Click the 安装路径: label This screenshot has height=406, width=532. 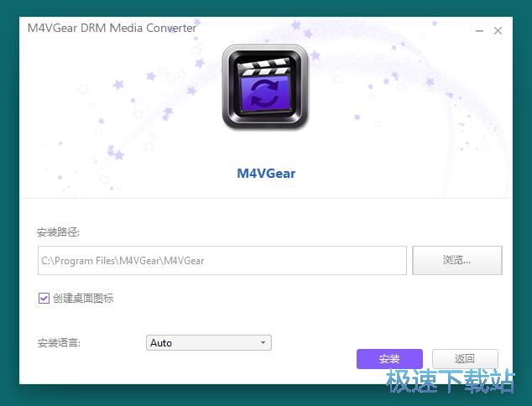58,232
